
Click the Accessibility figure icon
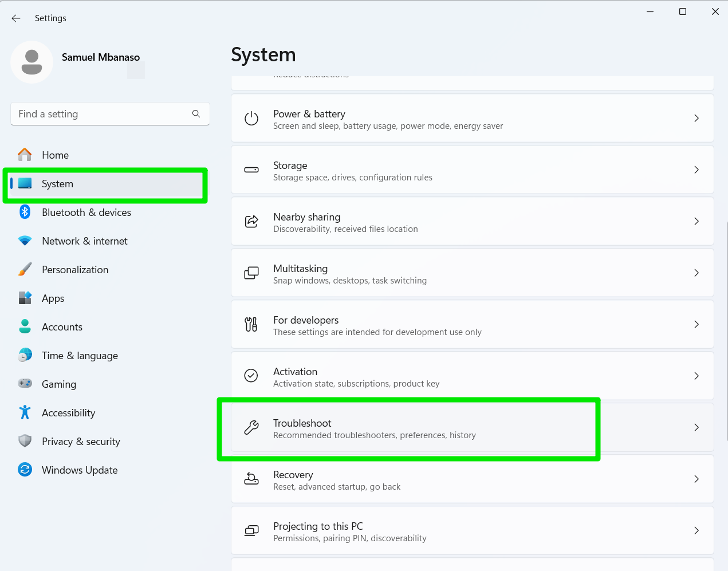tap(25, 412)
